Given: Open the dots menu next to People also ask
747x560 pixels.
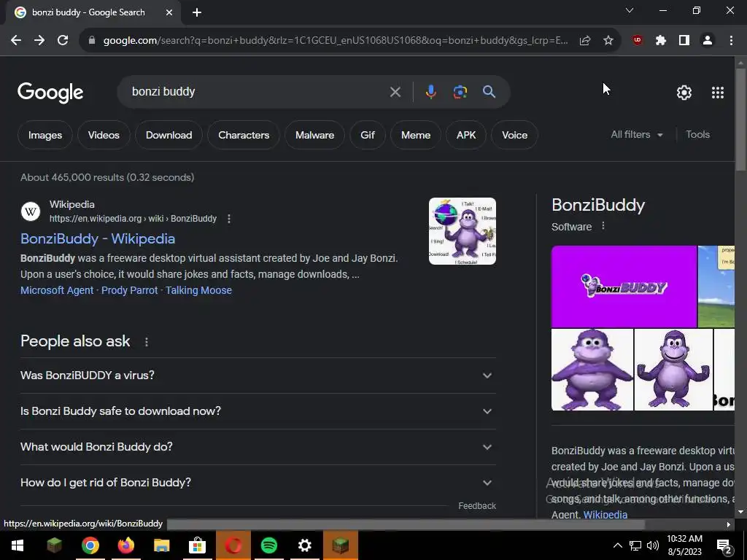Looking at the screenshot, I should 147,342.
